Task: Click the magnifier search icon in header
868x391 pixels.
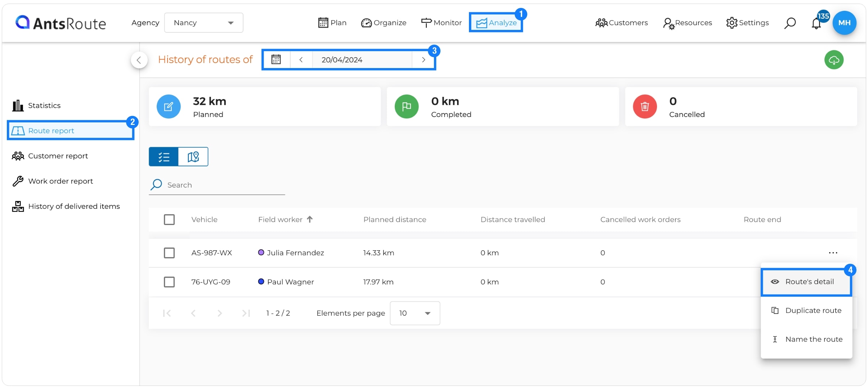Action: point(790,23)
